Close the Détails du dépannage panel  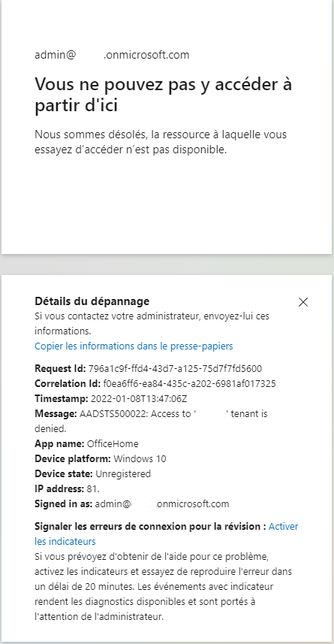tap(302, 302)
